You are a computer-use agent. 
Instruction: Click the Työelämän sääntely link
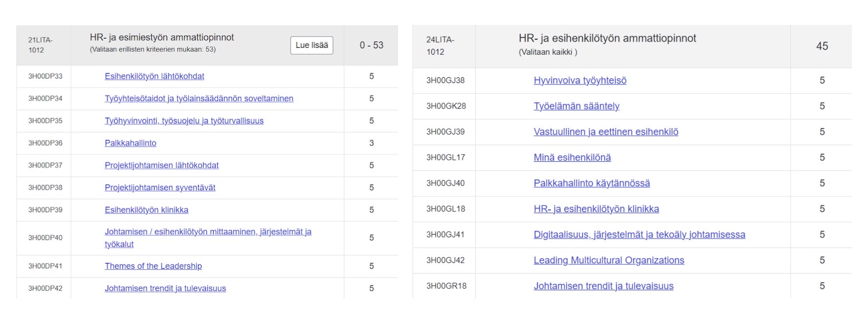(577, 107)
